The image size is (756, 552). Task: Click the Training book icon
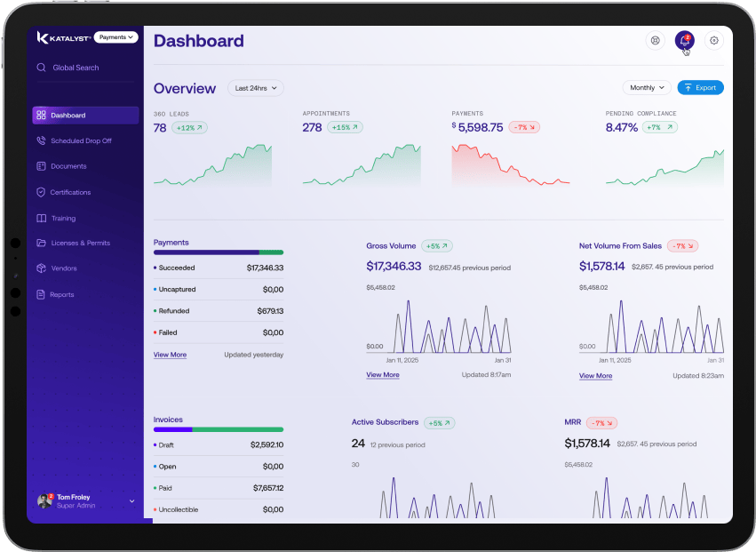coord(41,218)
